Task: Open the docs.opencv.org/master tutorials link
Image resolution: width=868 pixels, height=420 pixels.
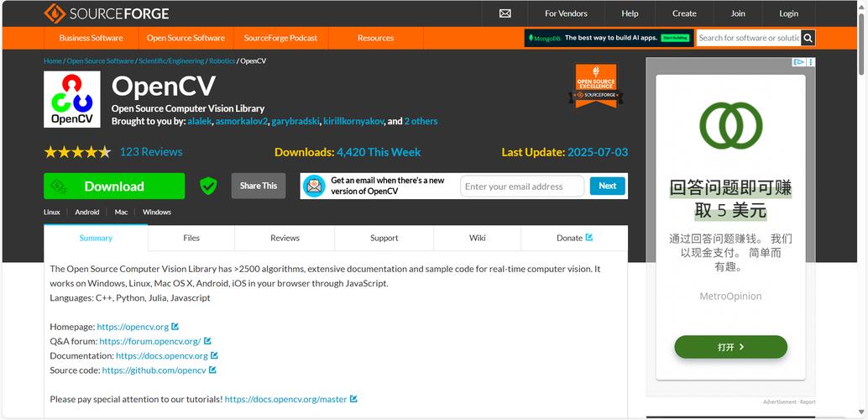Action: click(x=286, y=399)
